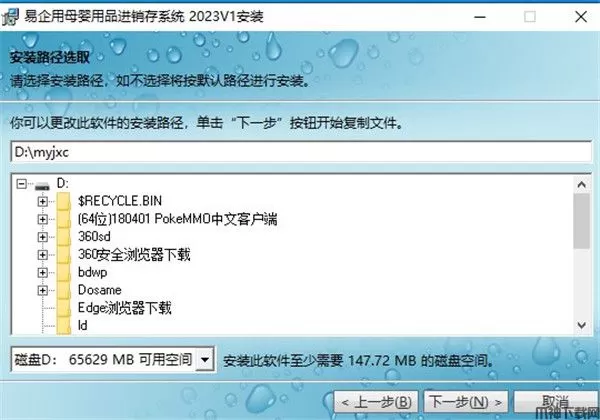Select the 360sd folder icon

click(64, 237)
